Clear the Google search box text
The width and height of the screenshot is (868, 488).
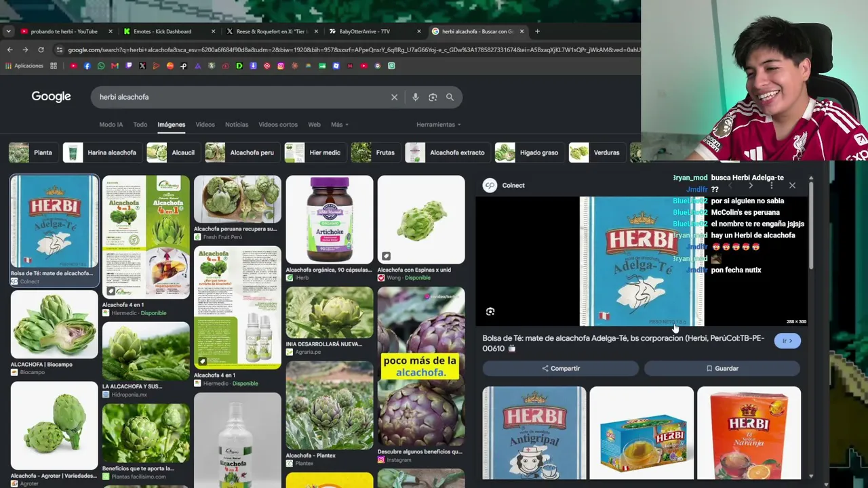click(394, 97)
